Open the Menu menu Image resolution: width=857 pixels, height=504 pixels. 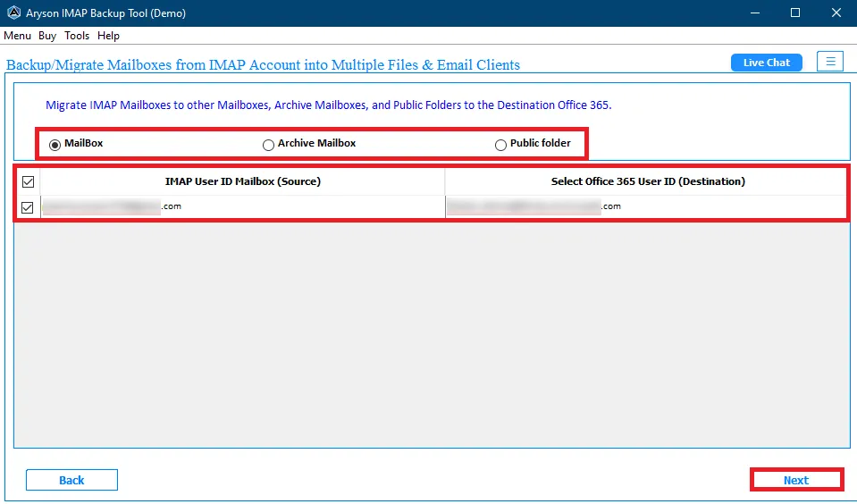pos(18,36)
